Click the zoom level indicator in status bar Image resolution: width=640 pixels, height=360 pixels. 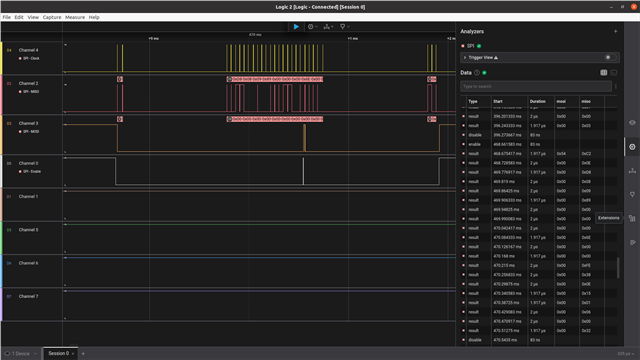pos(625,353)
